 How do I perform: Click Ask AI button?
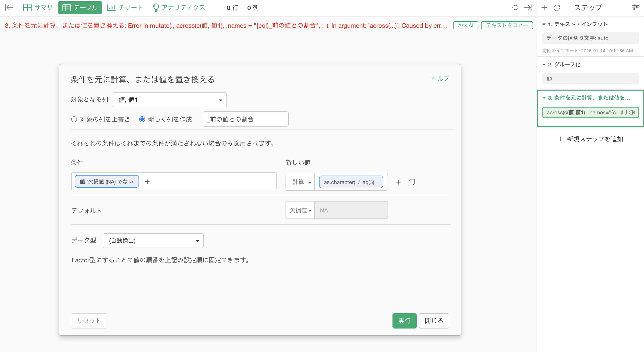tap(465, 25)
